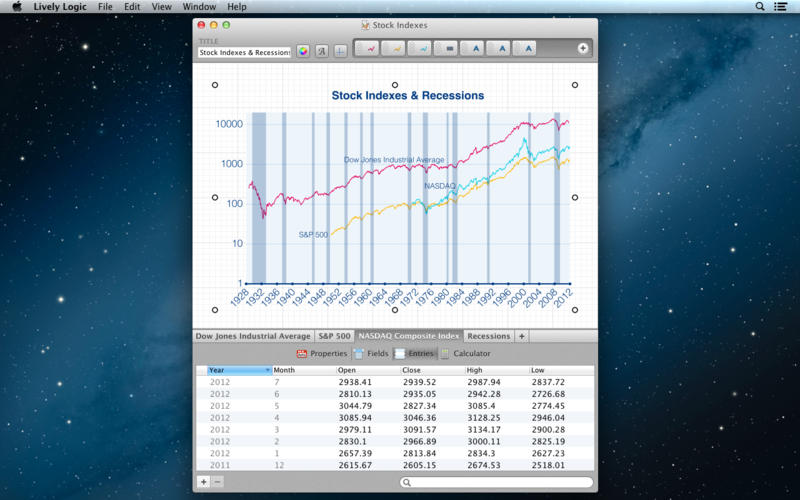Add a new chart layer with plus
The height and width of the screenshot is (500, 800).
[x=583, y=48]
